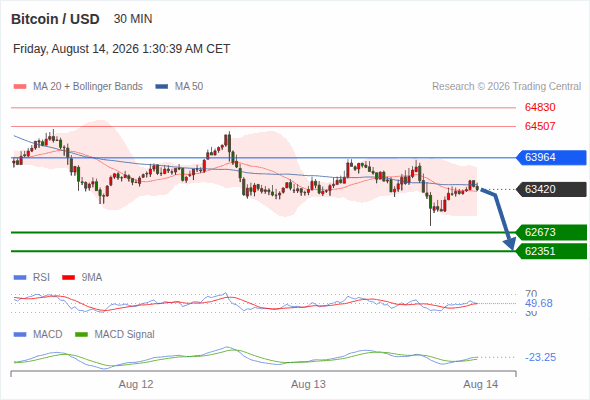Image resolution: width=590 pixels, height=400 pixels.
Task: Click the MACD Signal green legend swatch
Action: pos(81,335)
